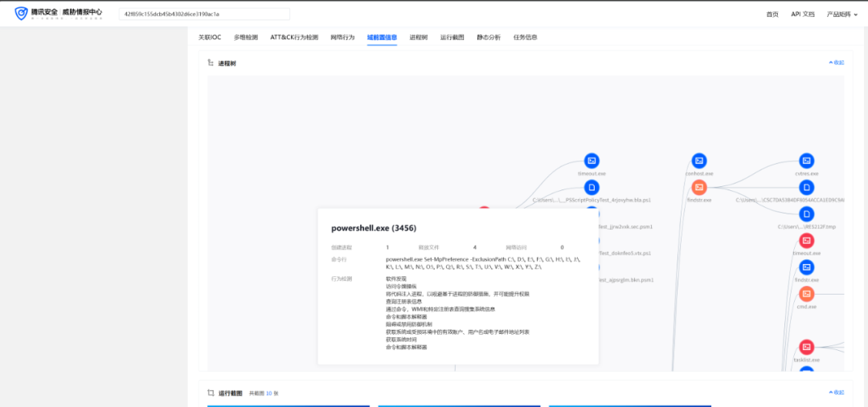Click the tree icon beside 进程树 heading

[x=211, y=63]
